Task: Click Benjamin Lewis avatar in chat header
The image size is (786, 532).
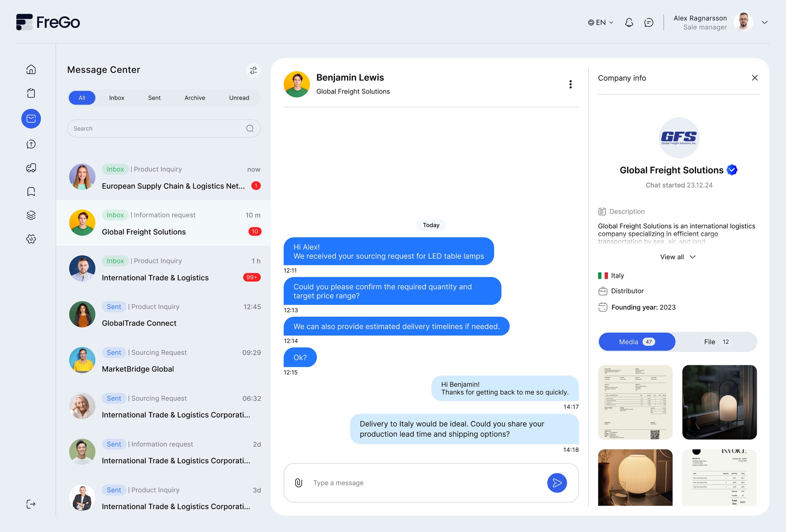Action: click(x=297, y=84)
